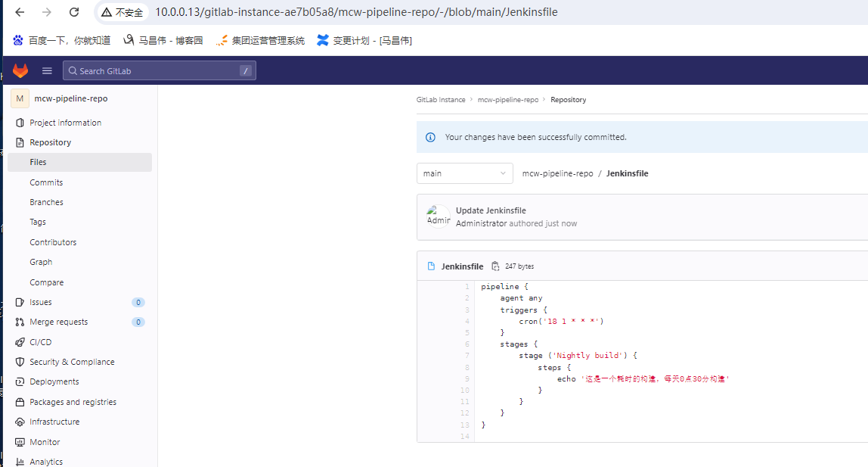Click the Merge requests count badge
Screen dimensions: 868x467
138,322
